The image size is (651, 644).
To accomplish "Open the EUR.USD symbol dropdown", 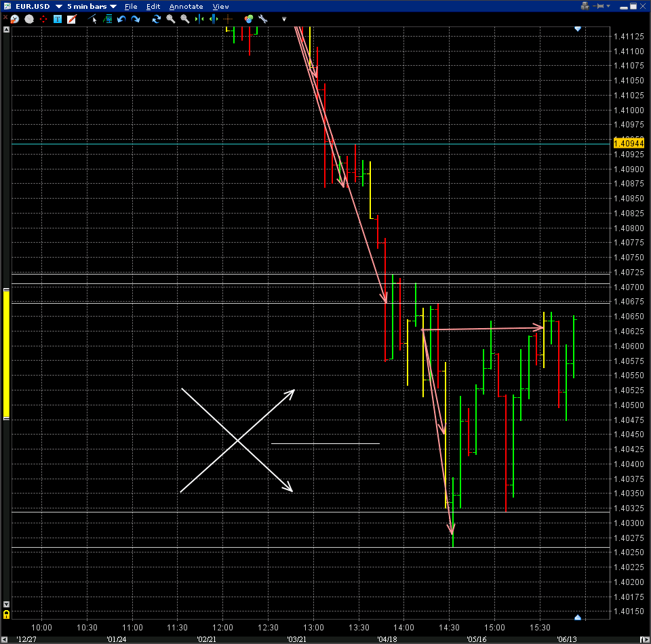I will [x=58, y=7].
